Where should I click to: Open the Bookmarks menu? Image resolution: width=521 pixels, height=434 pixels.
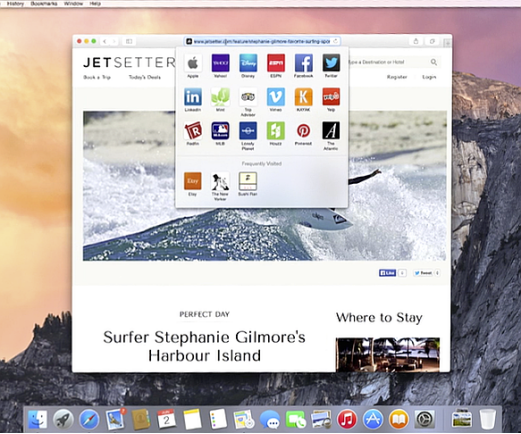click(x=44, y=4)
